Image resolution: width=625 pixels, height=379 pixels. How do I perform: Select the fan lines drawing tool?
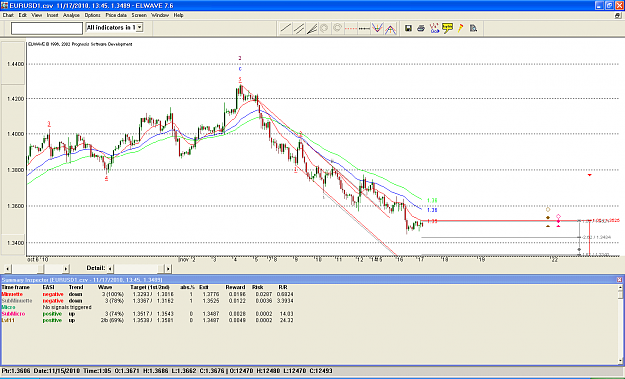tap(312, 28)
